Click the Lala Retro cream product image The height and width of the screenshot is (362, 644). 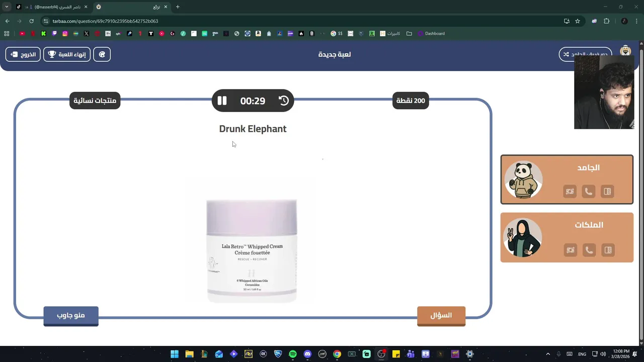click(252, 250)
